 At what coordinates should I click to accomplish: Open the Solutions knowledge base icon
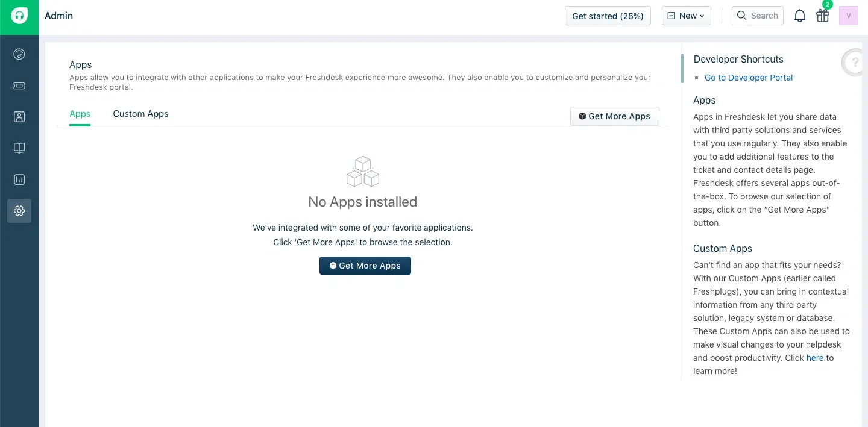coord(19,148)
